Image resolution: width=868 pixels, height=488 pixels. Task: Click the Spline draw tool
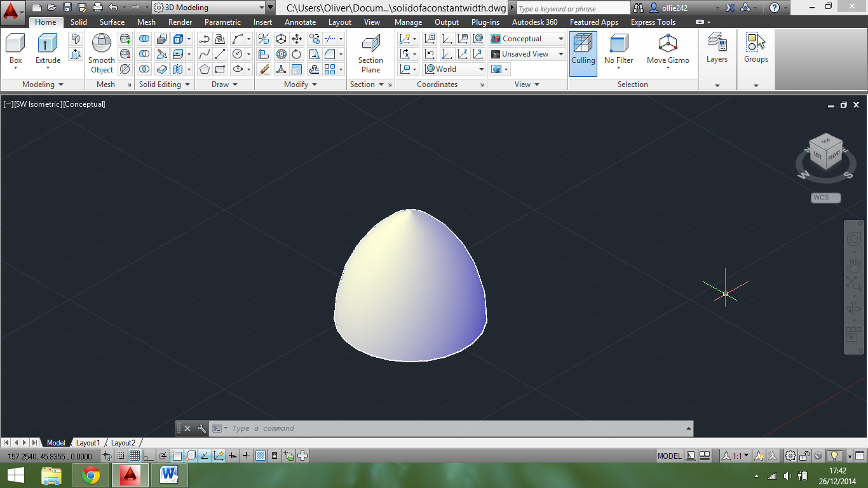click(x=204, y=54)
